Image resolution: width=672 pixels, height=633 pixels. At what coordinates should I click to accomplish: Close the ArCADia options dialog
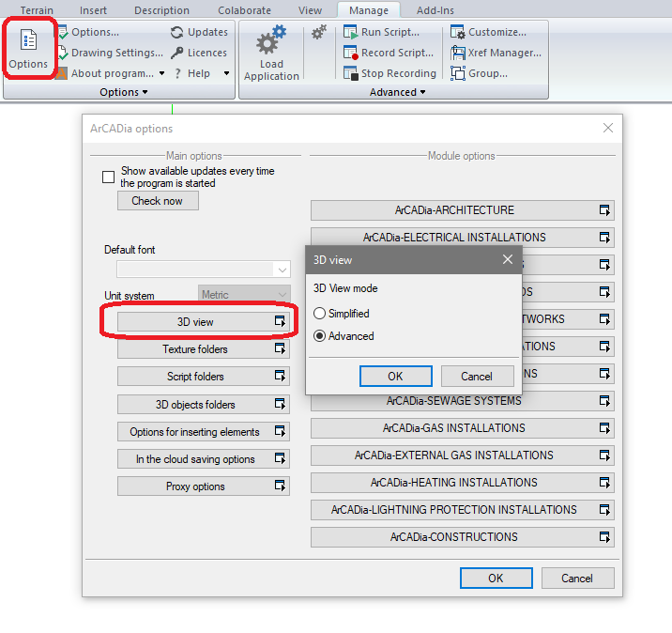[608, 128]
